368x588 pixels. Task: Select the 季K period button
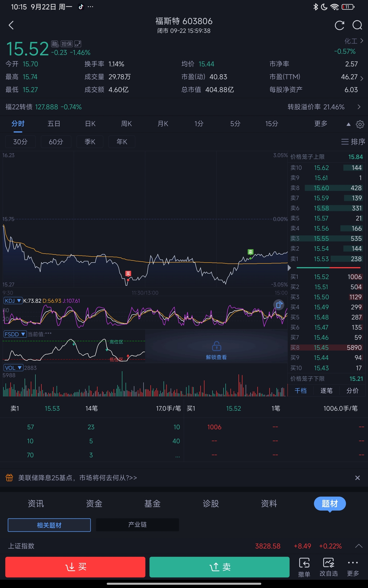pos(90,142)
